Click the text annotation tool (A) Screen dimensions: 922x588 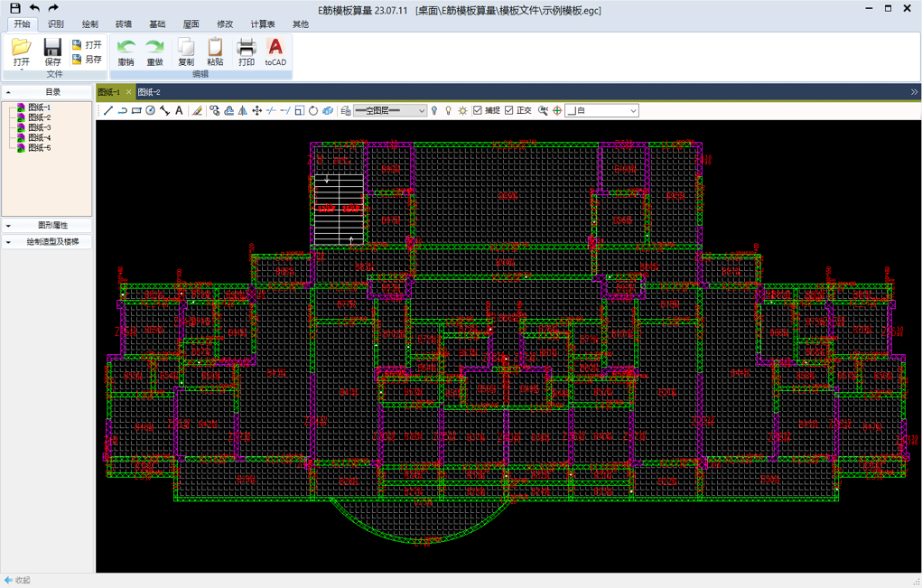click(x=179, y=110)
